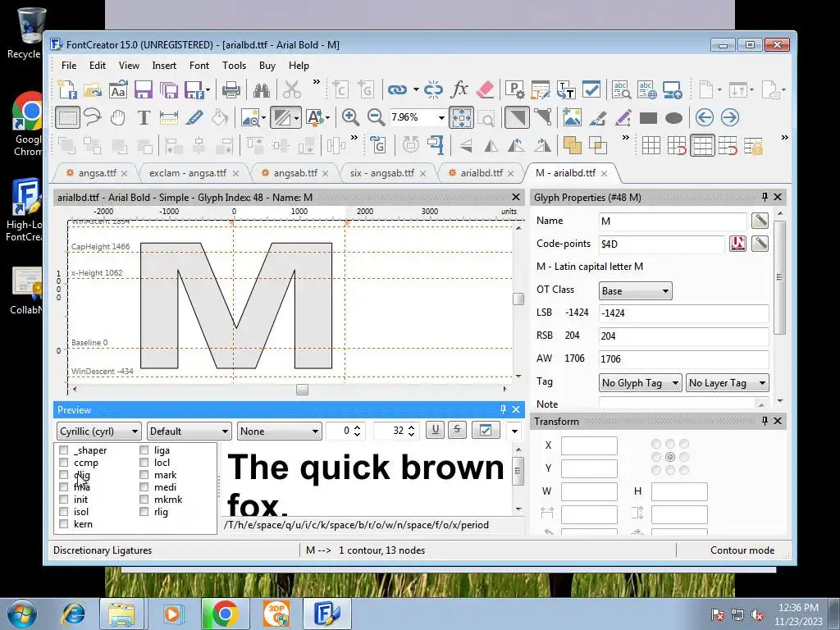Viewport: 840px width, 630px height.
Task: Click the Zoom In magnifier
Action: point(350,117)
